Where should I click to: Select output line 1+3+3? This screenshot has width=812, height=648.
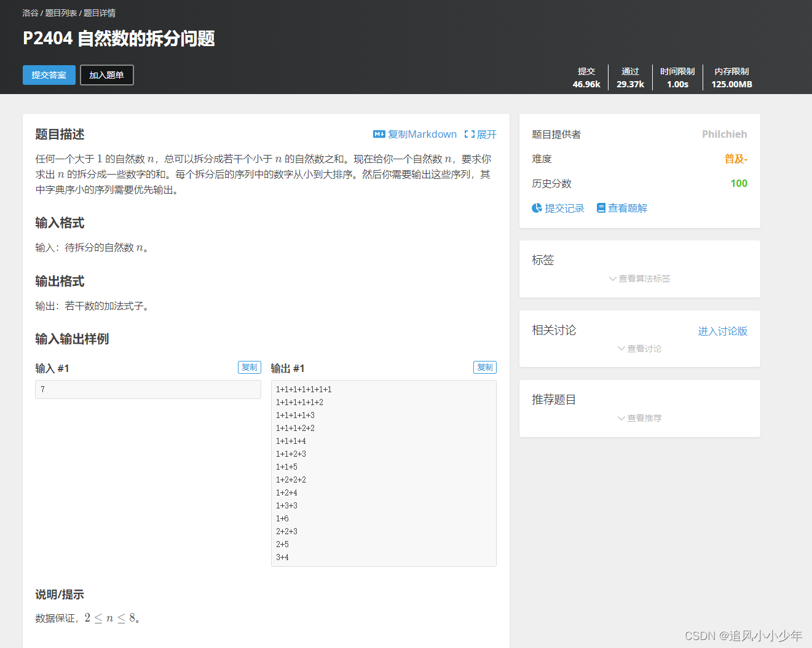point(286,505)
